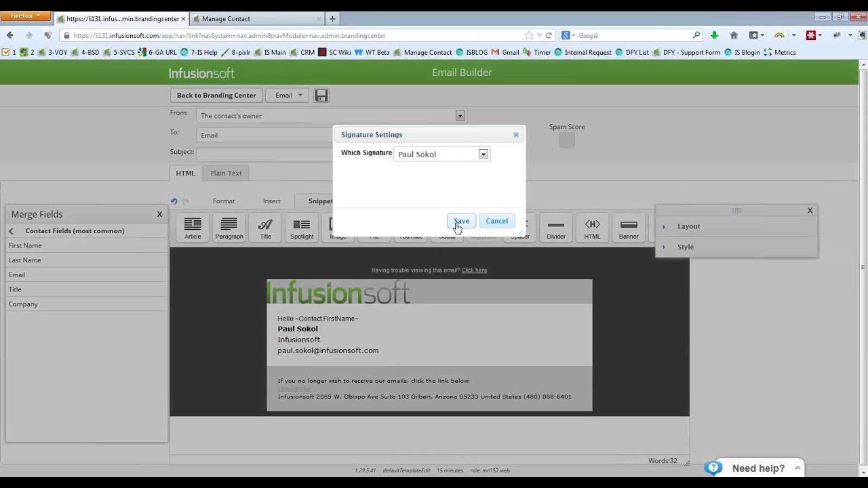The image size is (868, 488).
Task: Open the Firefox menu button
Action: [26, 15]
